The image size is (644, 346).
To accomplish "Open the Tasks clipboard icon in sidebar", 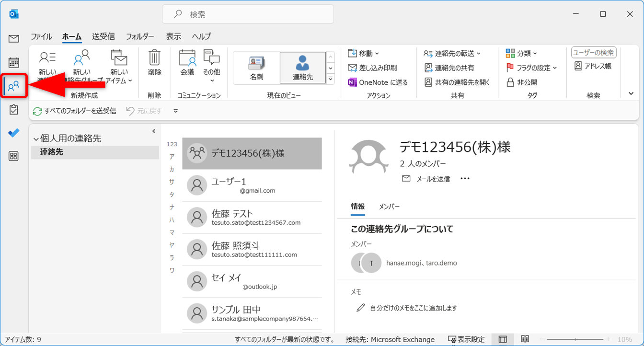I will [x=13, y=110].
